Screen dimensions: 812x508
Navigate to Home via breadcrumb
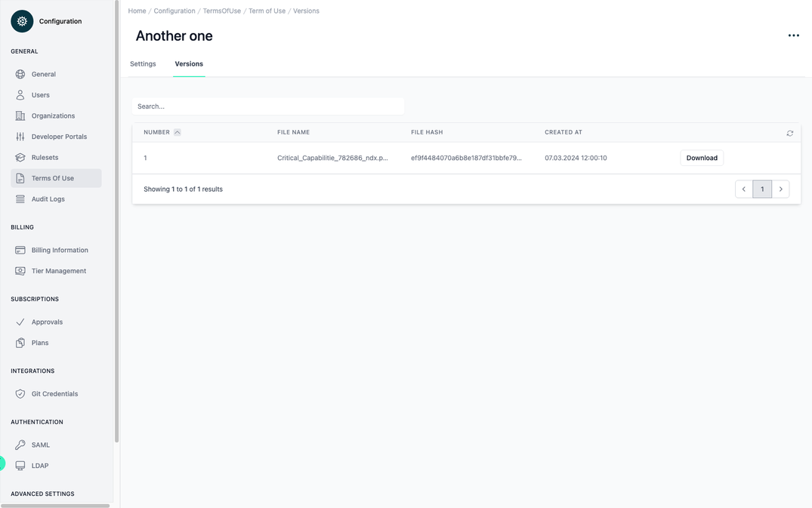click(x=136, y=9)
